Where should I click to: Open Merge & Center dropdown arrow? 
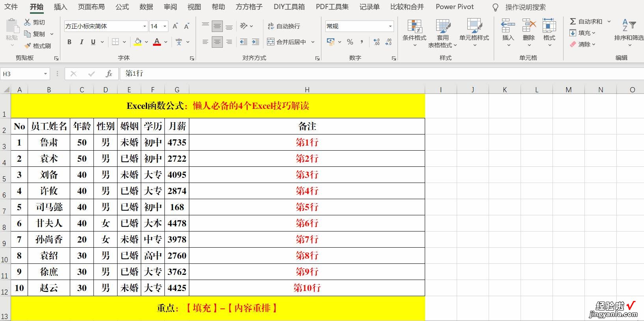(313, 42)
